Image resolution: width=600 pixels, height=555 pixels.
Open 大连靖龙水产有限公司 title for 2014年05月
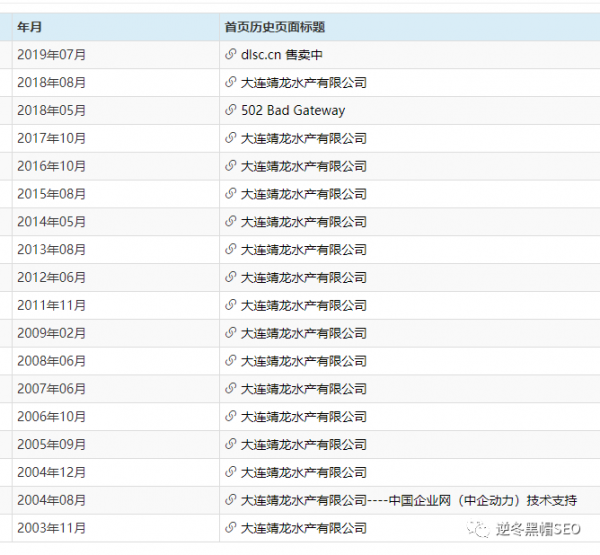304,222
